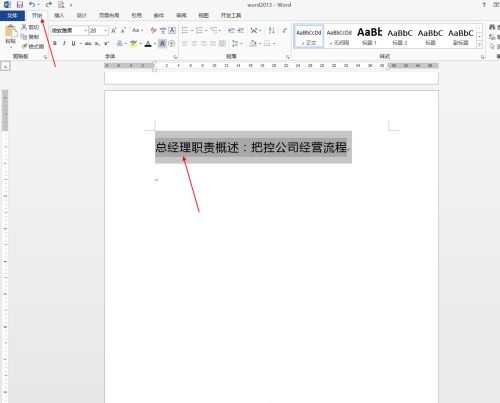Apply the Heading 1 style
Screen dimensions: 500x403
[369, 37]
